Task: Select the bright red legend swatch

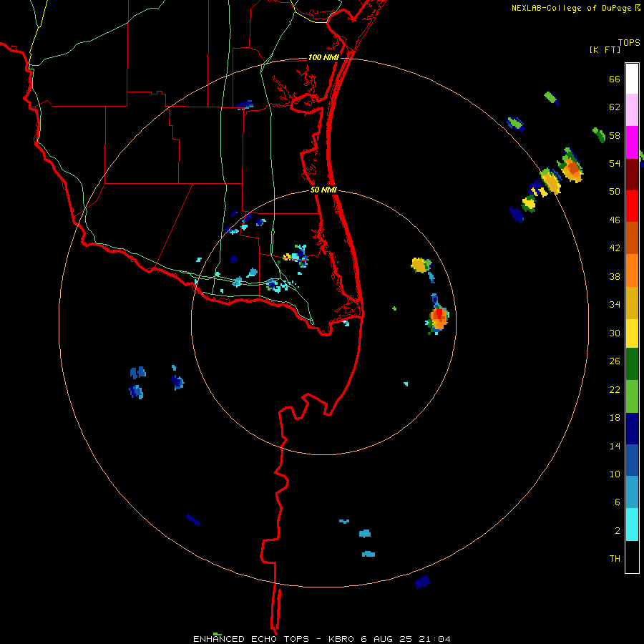Action: click(632, 206)
